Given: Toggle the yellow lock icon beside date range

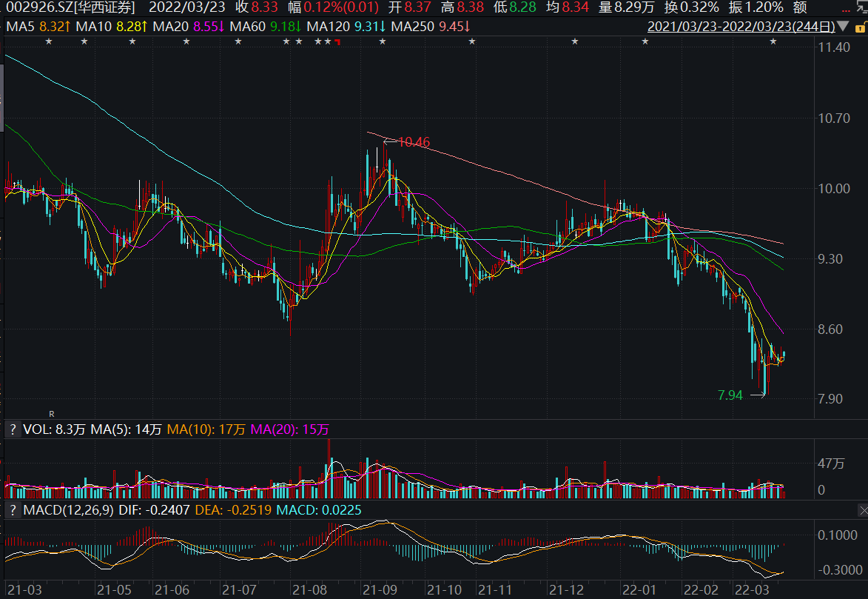Looking at the screenshot, I should click(861, 27).
